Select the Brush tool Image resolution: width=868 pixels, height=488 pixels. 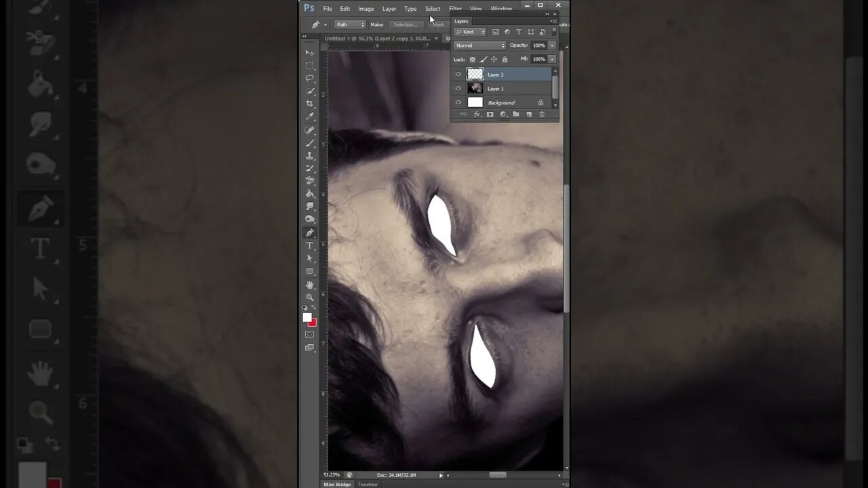pos(310,142)
